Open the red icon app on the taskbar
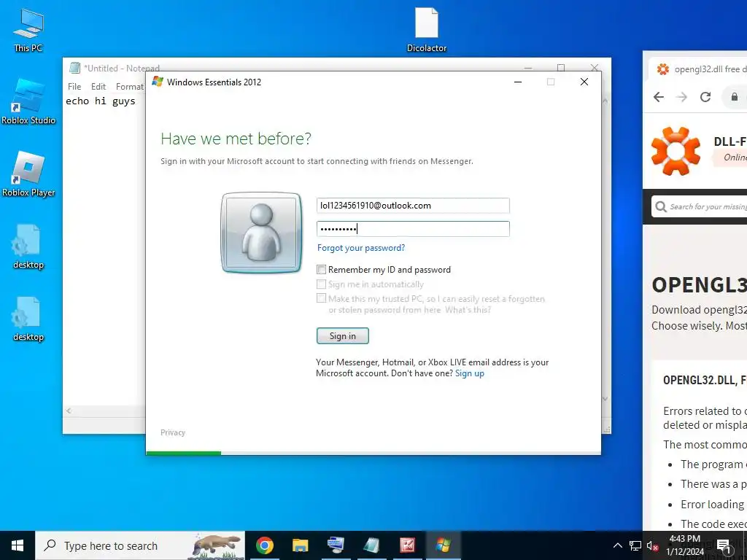 (407, 545)
